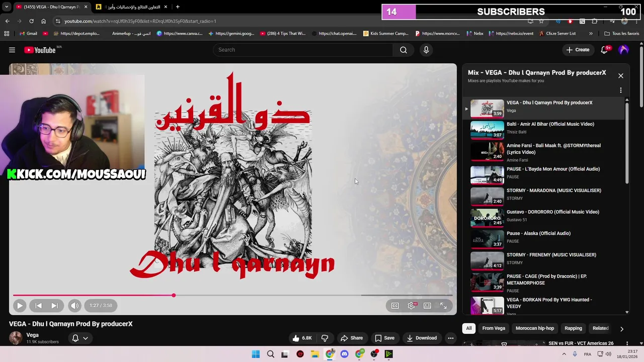Close the Mix playlist panel

[x=621, y=76]
